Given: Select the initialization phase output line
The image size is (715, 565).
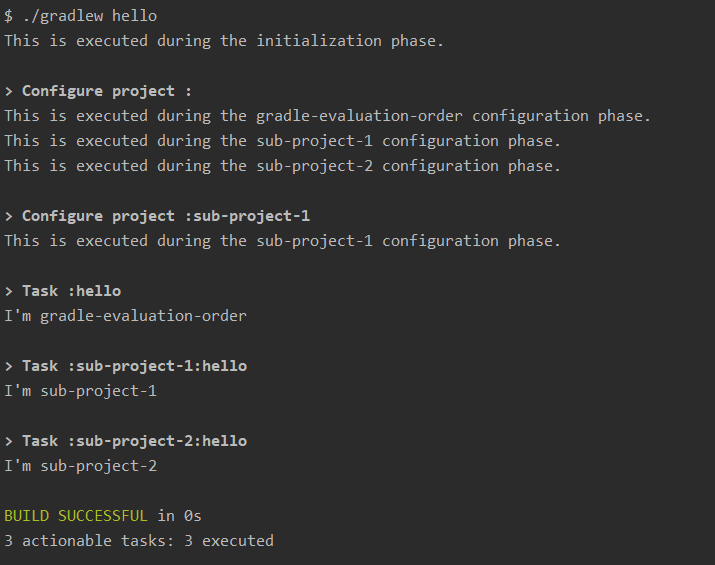Looking at the screenshot, I should [x=223, y=41].
